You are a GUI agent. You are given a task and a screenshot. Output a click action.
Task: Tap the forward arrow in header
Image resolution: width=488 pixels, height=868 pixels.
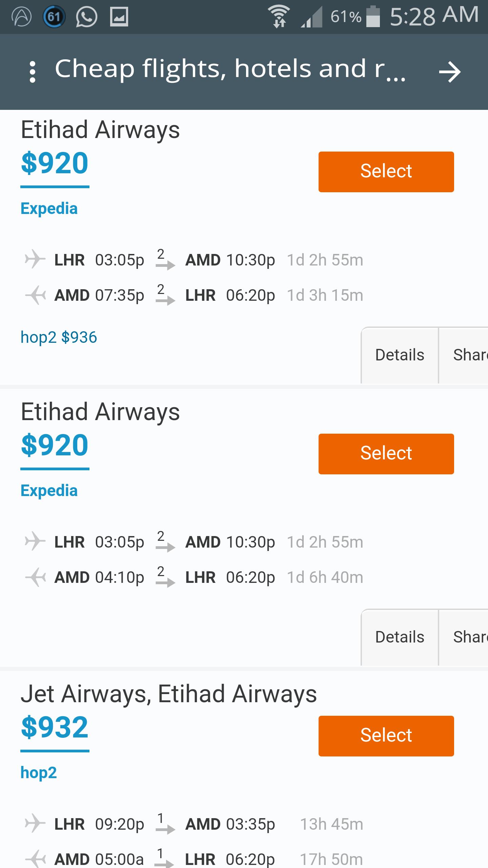[x=450, y=72]
